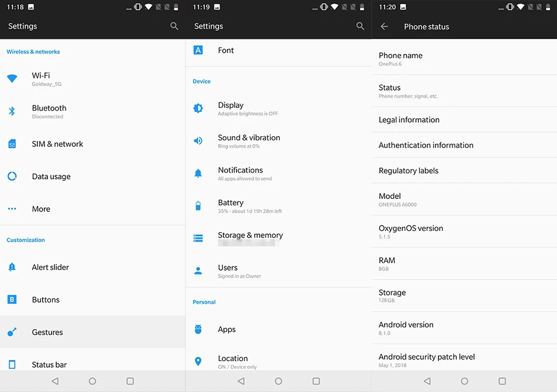This screenshot has width=557, height=392.
Task: Tap the Sound & vibration speaker icon
Action: (199, 140)
